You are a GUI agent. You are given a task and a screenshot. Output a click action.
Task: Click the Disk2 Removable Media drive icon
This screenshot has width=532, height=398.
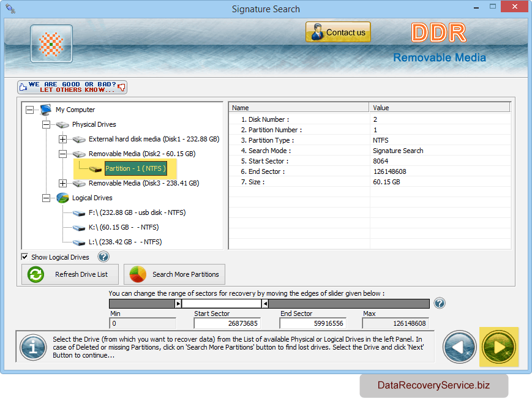point(79,154)
